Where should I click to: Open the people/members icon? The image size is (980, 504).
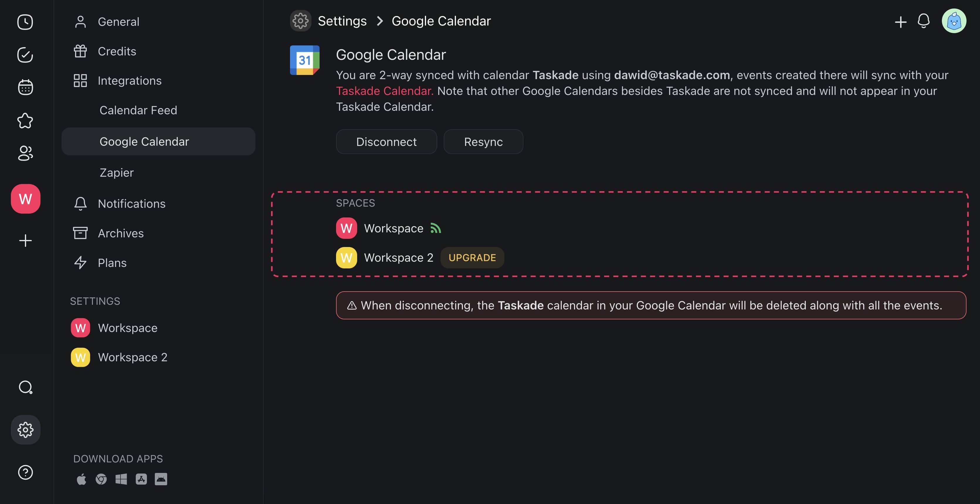point(25,153)
